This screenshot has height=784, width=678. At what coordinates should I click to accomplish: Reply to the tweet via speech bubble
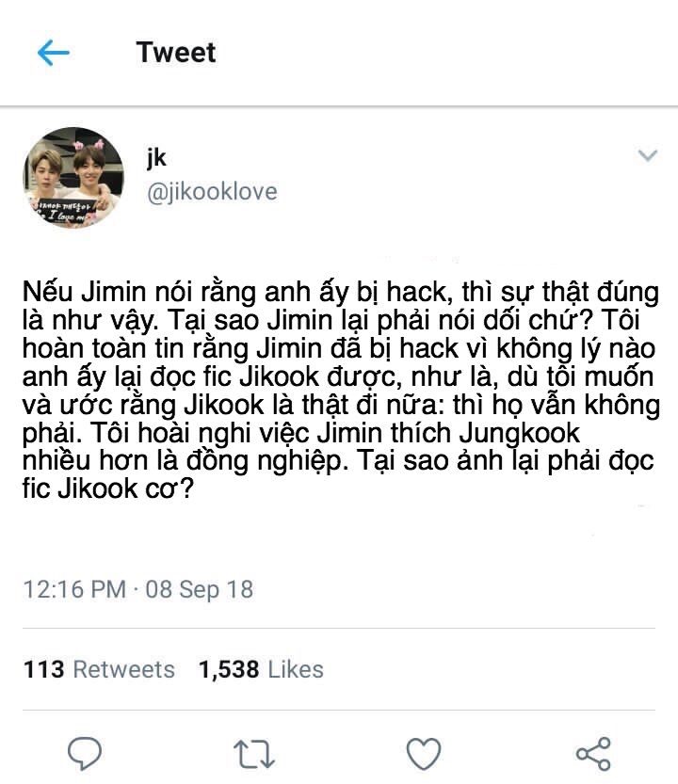[x=85, y=753]
